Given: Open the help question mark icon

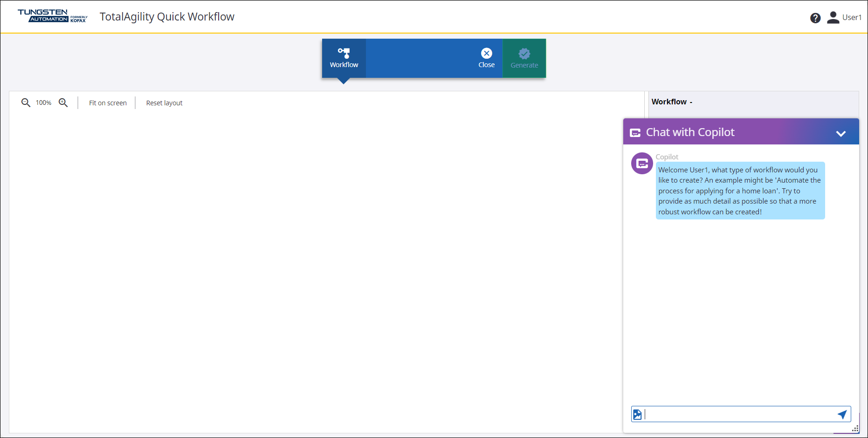Looking at the screenshot, I should (815, 18).
